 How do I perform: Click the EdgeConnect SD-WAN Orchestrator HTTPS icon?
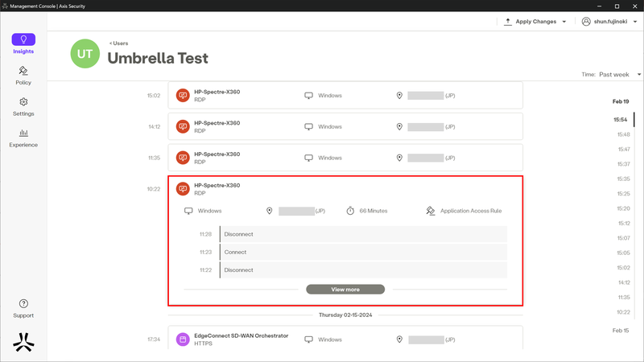[183, 339]
